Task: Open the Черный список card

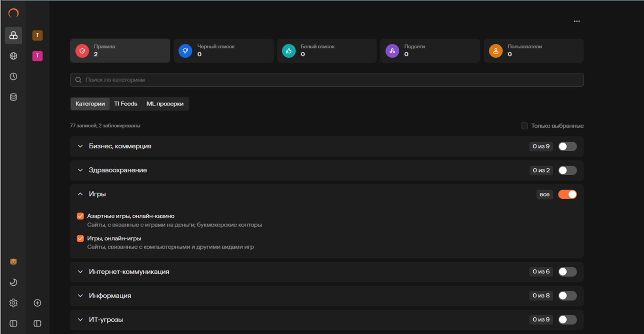Action: point(223,51)
